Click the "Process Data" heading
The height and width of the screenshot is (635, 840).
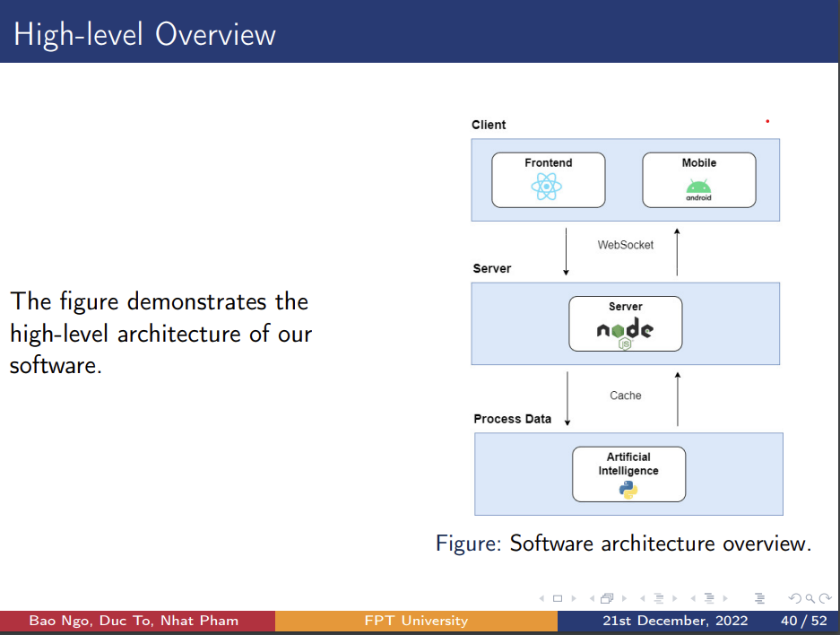[x=513, y=419]
